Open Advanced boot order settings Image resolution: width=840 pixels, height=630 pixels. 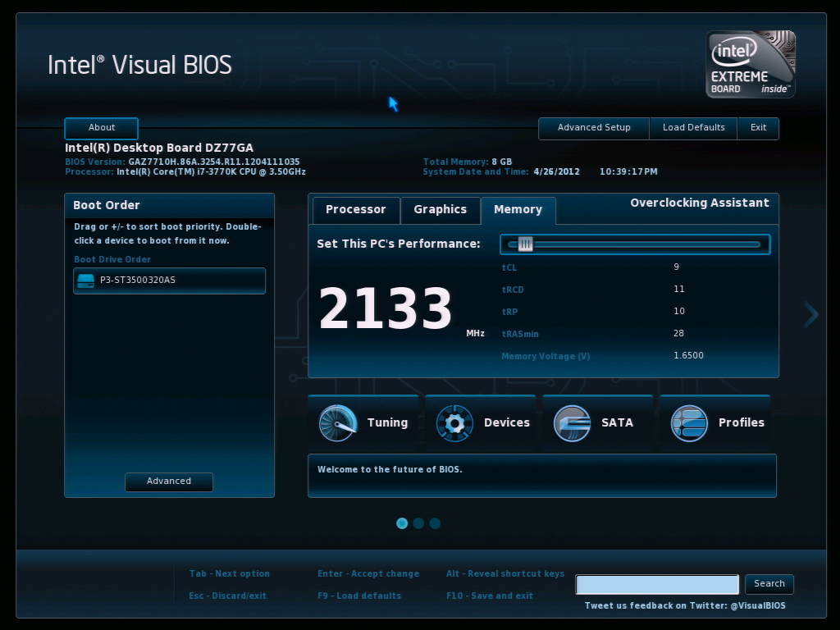tap(169, 482)
